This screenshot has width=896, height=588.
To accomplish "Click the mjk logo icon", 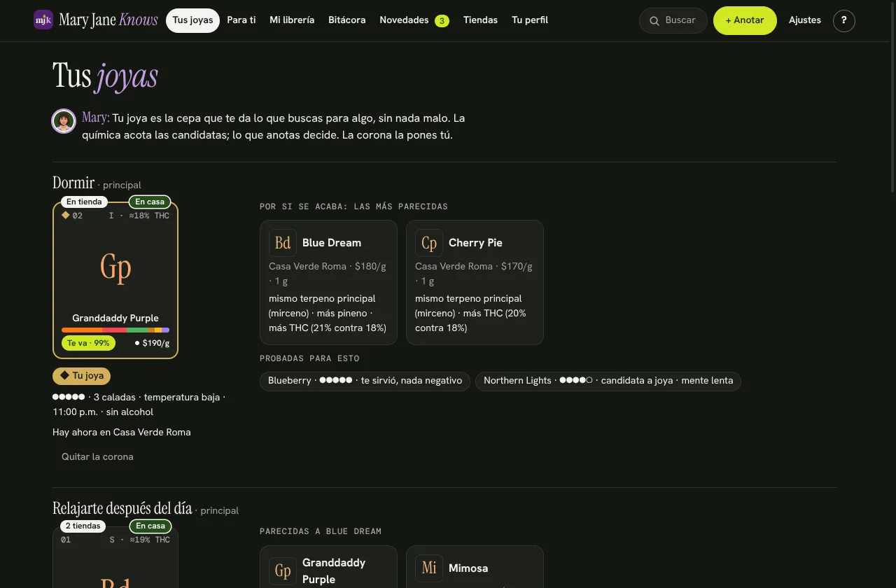I will 43,20.
